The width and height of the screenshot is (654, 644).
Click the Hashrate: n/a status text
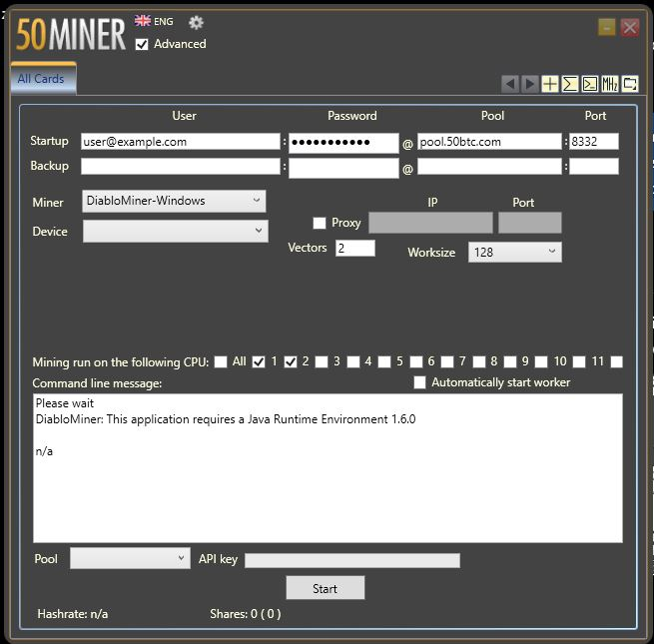click(x=73, y=614)
